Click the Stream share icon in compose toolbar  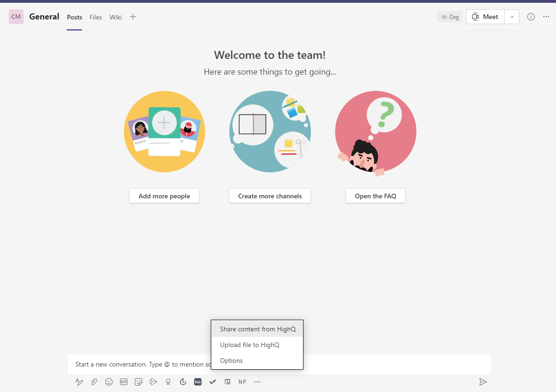tap(153, 382)
